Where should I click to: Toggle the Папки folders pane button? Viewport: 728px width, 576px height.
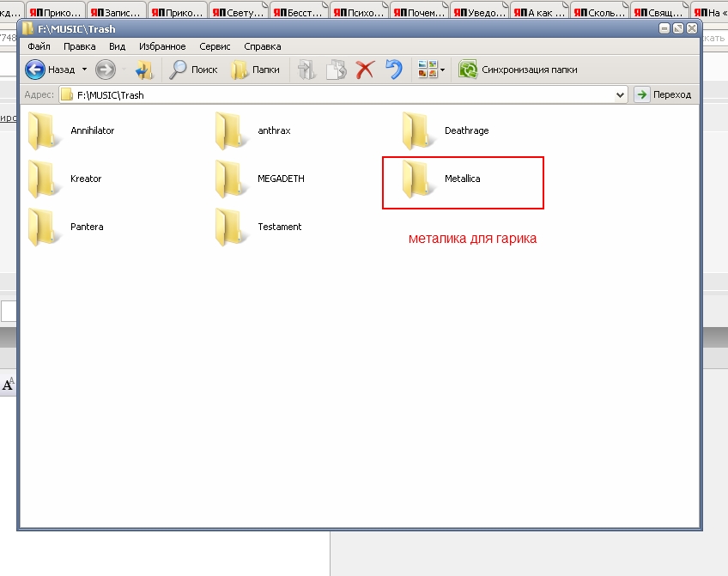(255, 70)
